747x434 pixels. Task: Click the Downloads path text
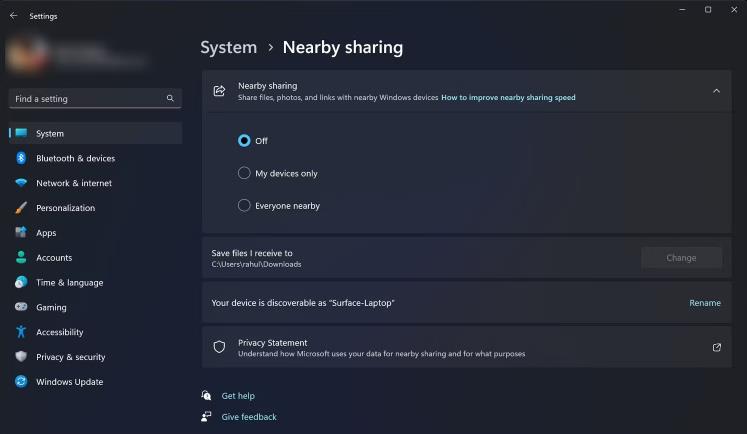256,264
